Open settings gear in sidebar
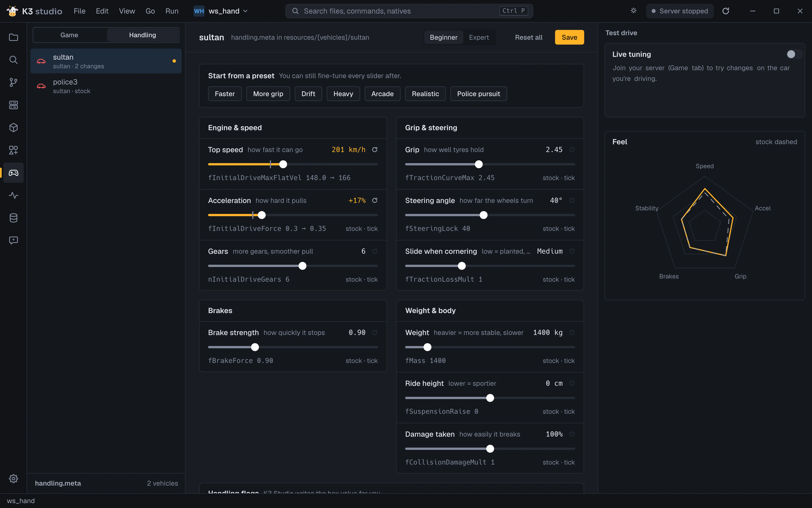The image size is (812, 508). tap(13, 478)
